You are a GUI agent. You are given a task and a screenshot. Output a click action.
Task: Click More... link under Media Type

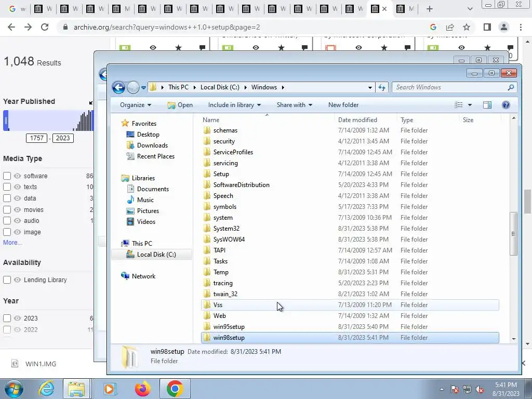point(12,243)
